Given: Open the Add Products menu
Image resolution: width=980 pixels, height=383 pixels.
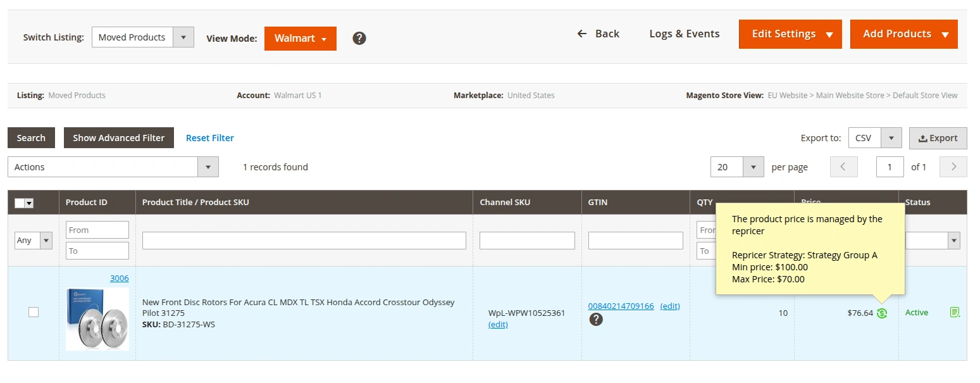Looking at the screenshot, I should (x=903, y=34).
